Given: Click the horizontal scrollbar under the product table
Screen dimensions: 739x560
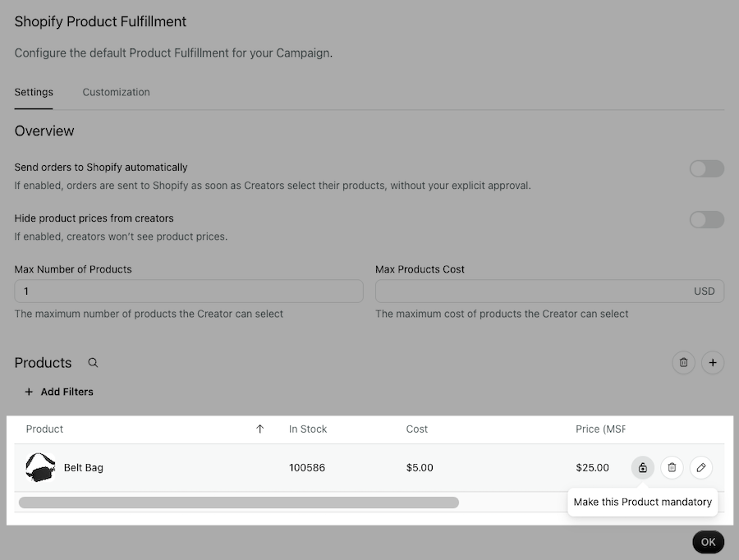Looking at the screenshot, I should (238, 503).
